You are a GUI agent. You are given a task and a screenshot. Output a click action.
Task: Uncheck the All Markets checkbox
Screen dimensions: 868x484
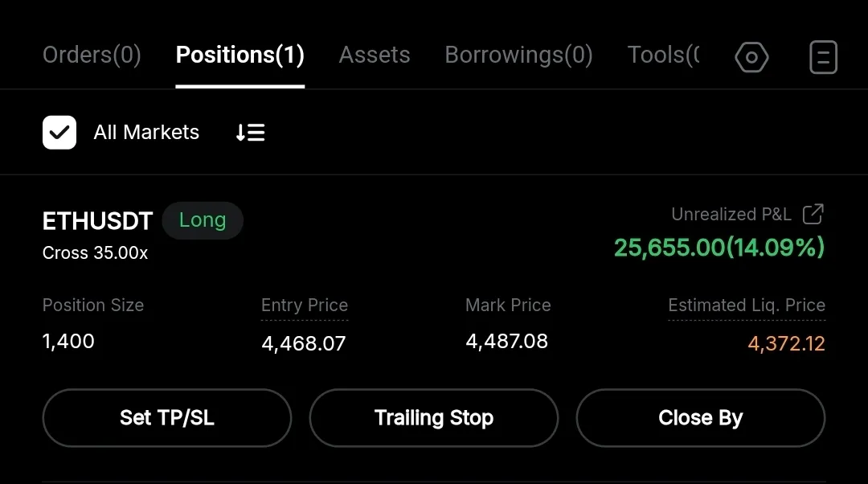59,133
